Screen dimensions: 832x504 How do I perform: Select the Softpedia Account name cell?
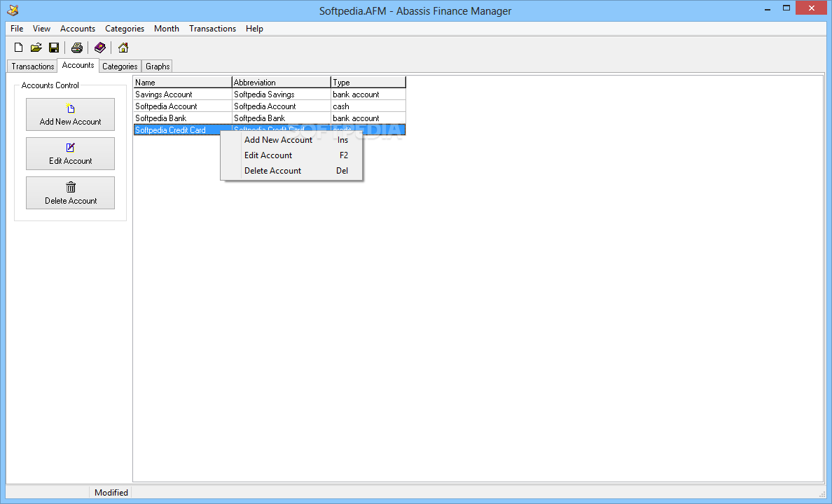point(183,106)
